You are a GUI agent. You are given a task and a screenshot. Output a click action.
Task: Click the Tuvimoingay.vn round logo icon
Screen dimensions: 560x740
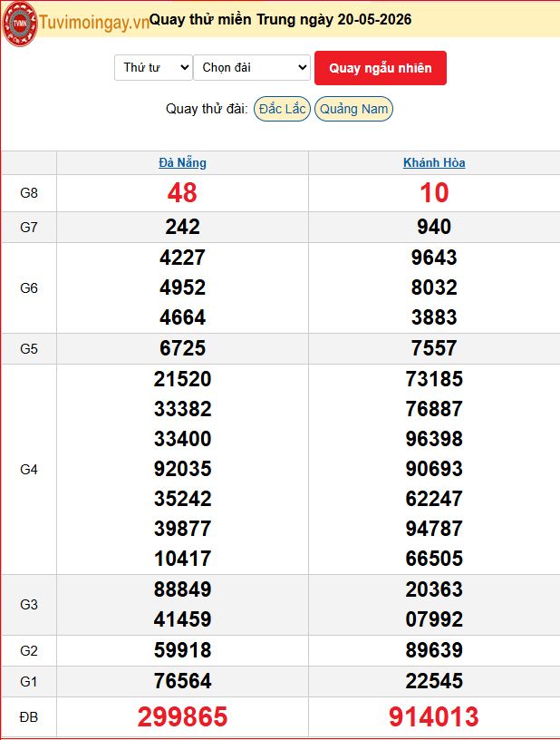[19, 24]
